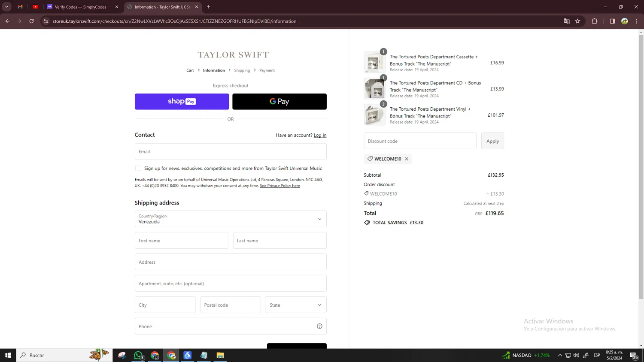Focus the First name field
The height and width of the screenshot is (362, 644).
(x=182, y=241)
